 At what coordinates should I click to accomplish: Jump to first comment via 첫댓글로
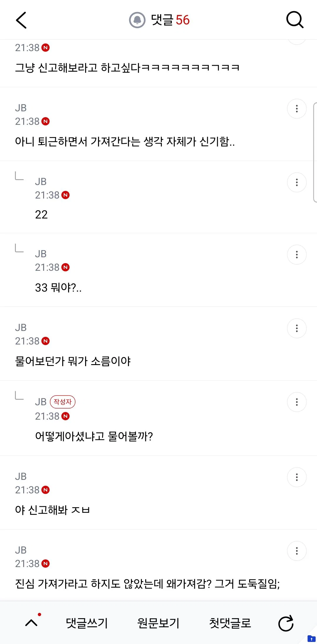230,623
